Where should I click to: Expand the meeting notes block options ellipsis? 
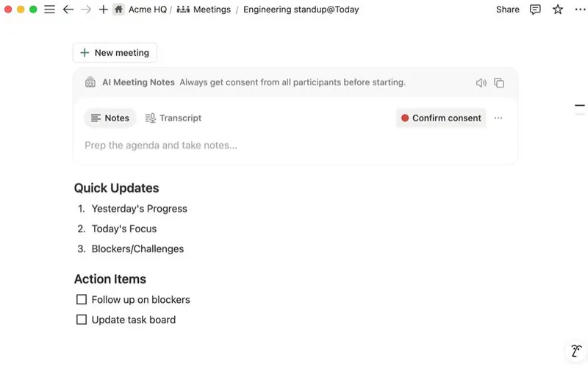click(498, 118)
